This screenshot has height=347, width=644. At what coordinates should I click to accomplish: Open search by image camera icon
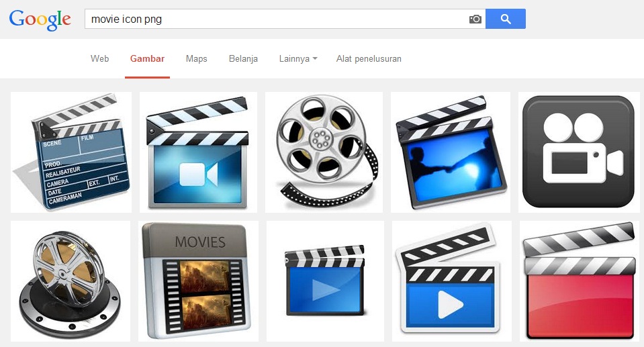pyautogui.click(x=475, y=19)
